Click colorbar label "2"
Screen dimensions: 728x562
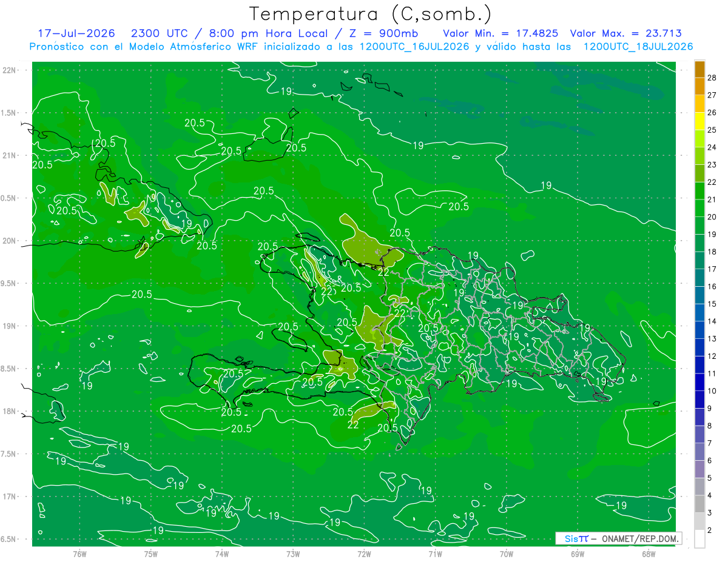pos(710,530)
